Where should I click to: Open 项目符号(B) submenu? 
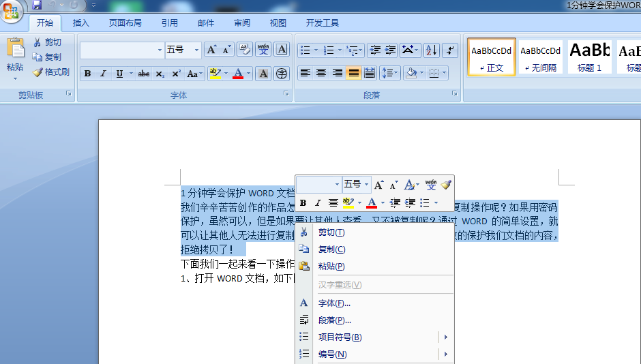coord(375,337)
